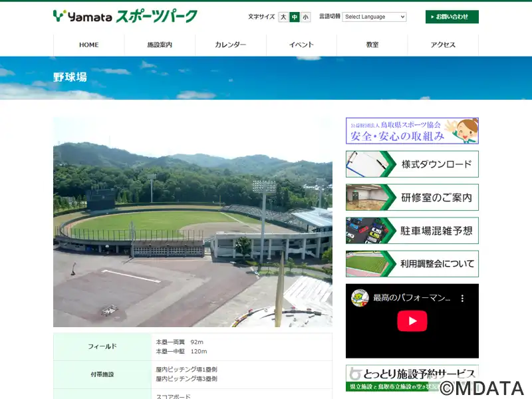The height and width of the screenshot is (399, 532).
Task: Open the Select Language dropdown
Action: pyautogui.click(x=374, y=17)
